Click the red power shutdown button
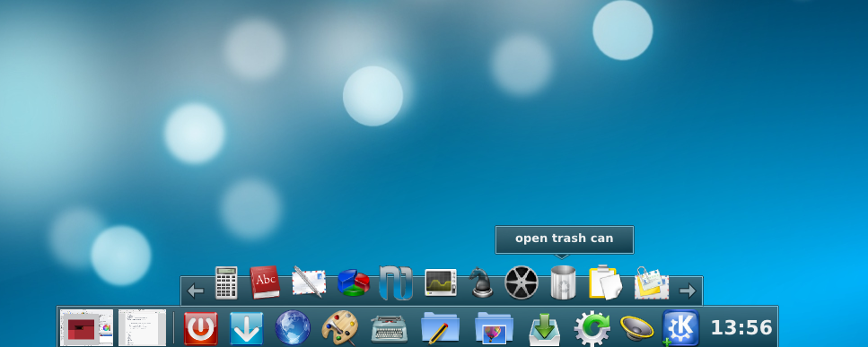The height and width of the screenshot is (347, 868). click(200, 328)
